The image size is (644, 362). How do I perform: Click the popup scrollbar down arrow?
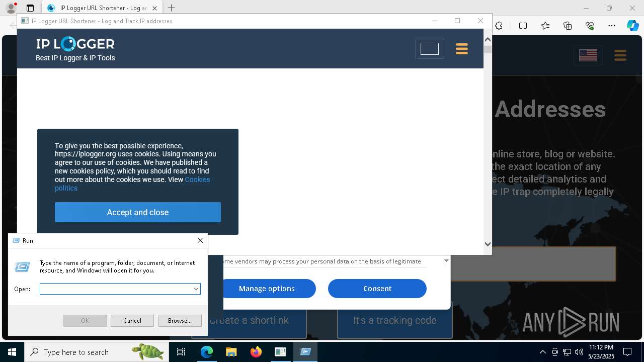(x=487, y=244)
